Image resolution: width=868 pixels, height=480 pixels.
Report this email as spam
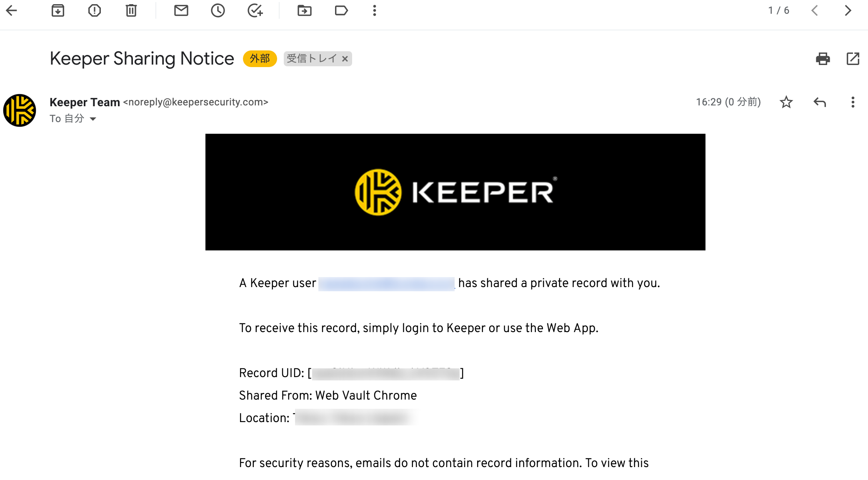pyautogui.click(x=95, y=10)
